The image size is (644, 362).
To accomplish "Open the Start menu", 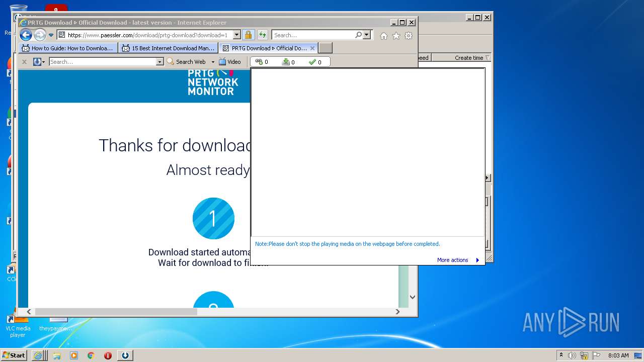I will click(14, 355).
